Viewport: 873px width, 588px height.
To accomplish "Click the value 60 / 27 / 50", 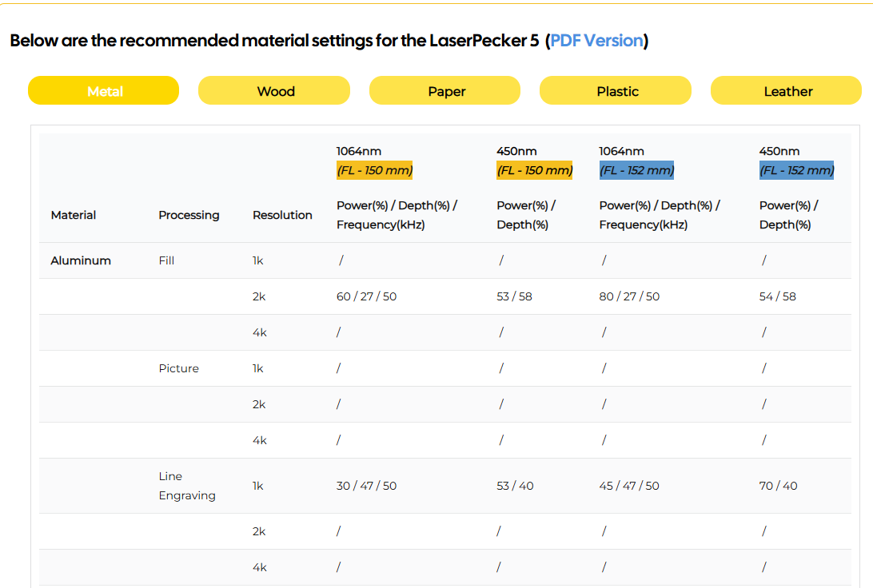I will 366,296.
